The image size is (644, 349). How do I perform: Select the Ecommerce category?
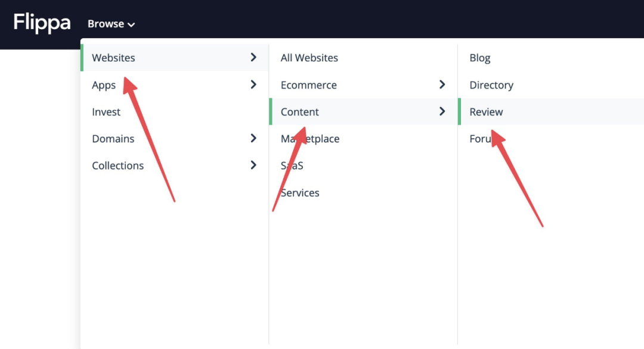click(x=308, y=85)
